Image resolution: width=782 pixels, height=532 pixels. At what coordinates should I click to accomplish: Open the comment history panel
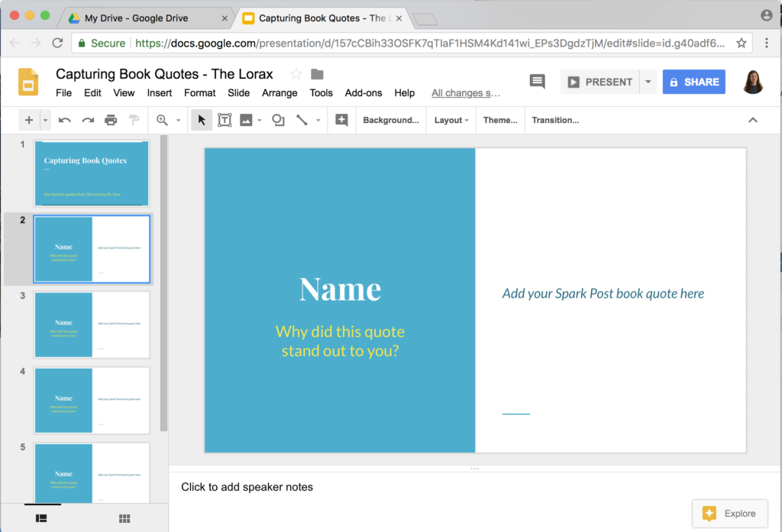tap(537, 81)
